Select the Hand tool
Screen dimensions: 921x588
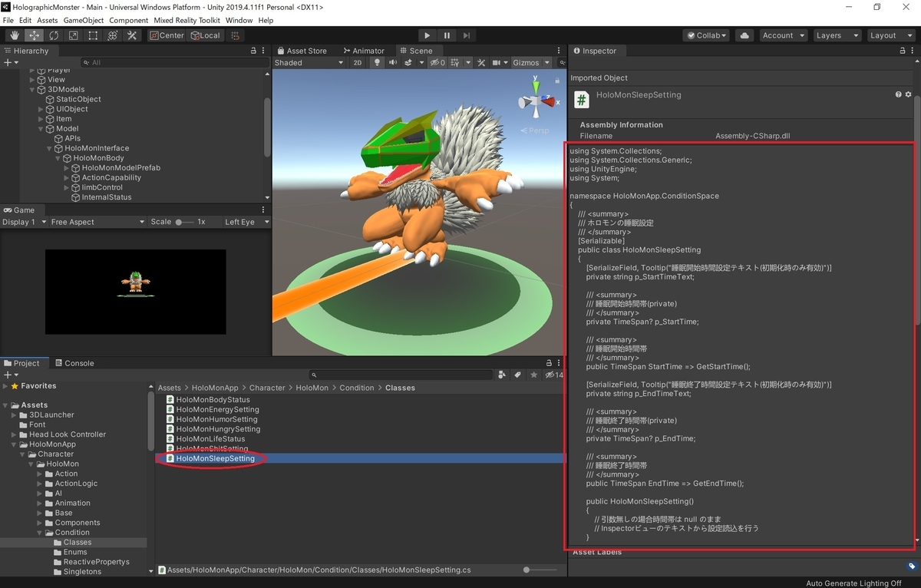pyautogui.click(x=15, y=35)
